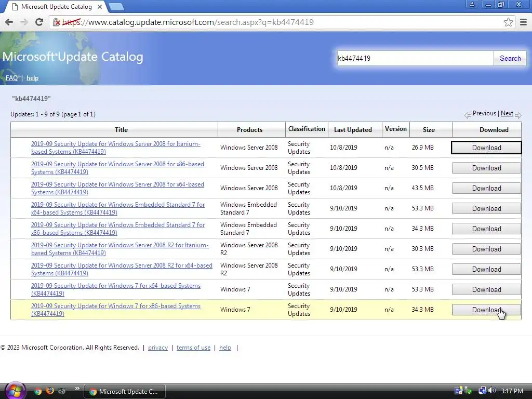
Task: Reload the page with the refresh icon
Action: point(39,22)
